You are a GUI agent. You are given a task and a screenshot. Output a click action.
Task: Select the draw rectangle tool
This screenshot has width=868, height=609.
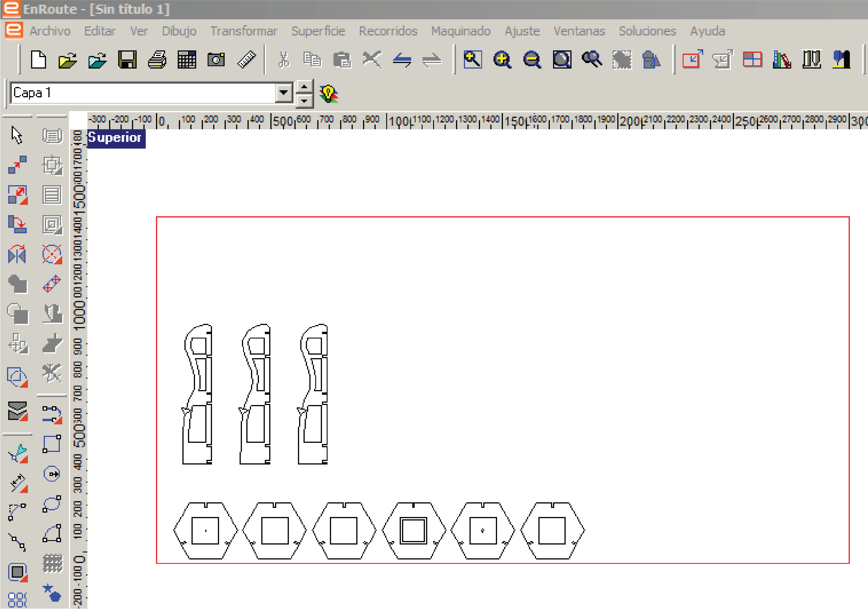click(x=51, y=444)
